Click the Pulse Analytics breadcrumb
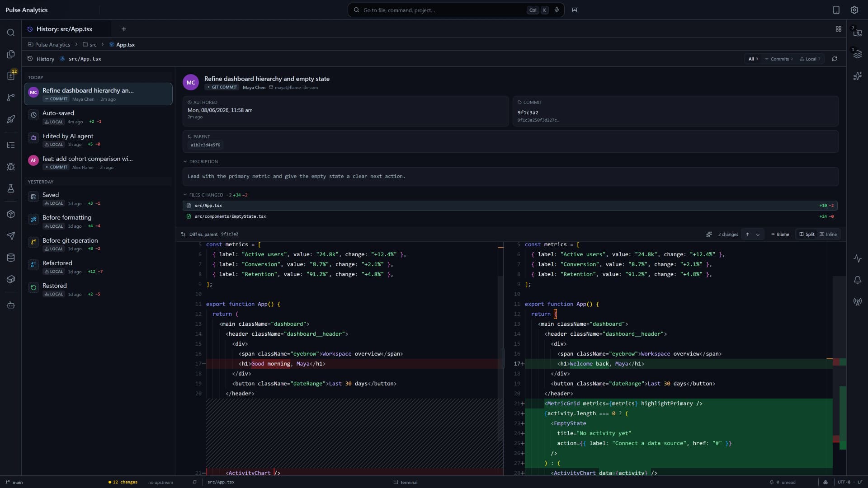This screenshot has width=868, height=488. click(49, 44)
